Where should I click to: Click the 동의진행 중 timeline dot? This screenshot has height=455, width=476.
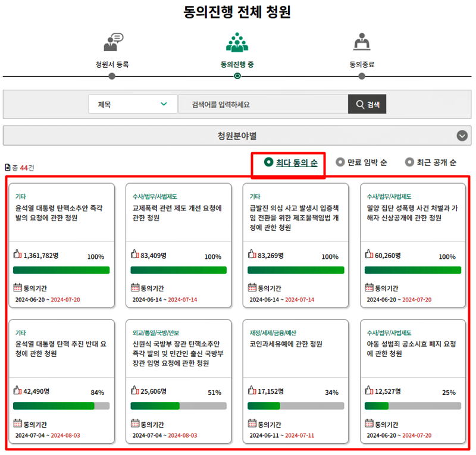click(237, 76)
